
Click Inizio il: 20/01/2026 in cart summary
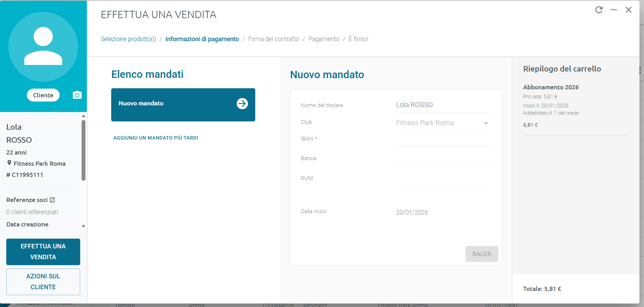tap(546, 106)
